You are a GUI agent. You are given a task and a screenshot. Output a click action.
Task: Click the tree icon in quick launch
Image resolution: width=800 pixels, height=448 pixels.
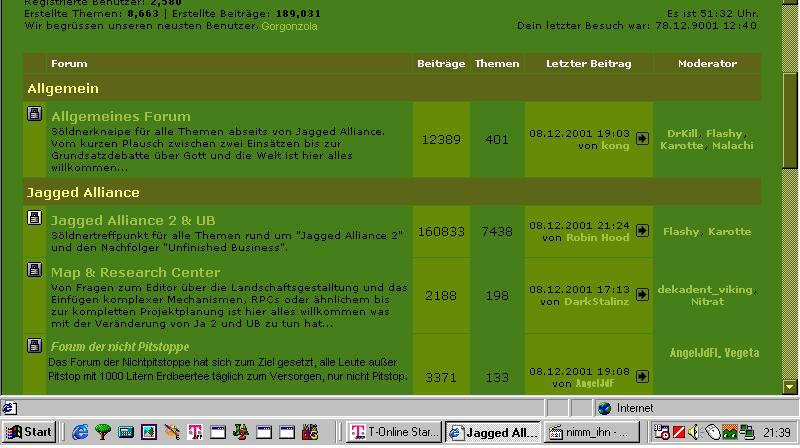[x=103, y=432]
